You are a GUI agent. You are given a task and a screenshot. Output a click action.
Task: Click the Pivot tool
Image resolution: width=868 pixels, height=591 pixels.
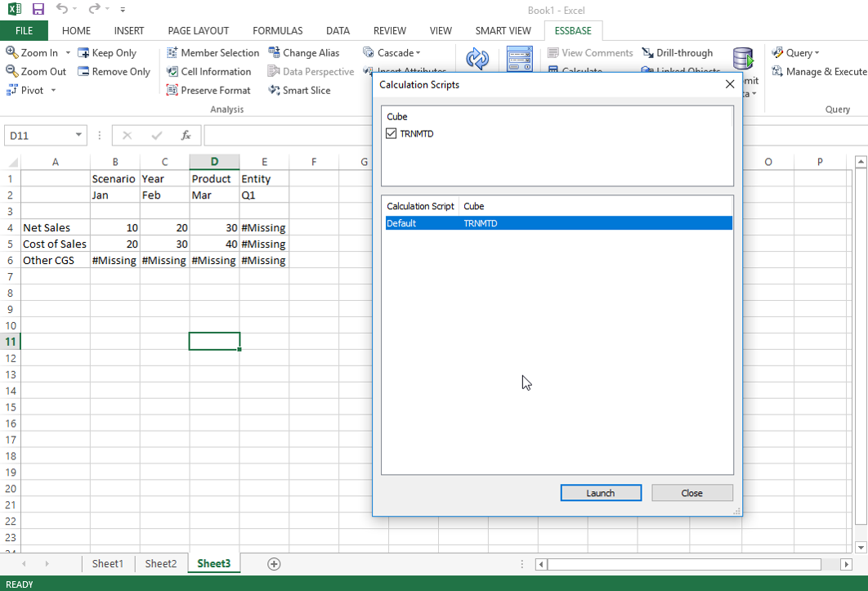[25, 90]
